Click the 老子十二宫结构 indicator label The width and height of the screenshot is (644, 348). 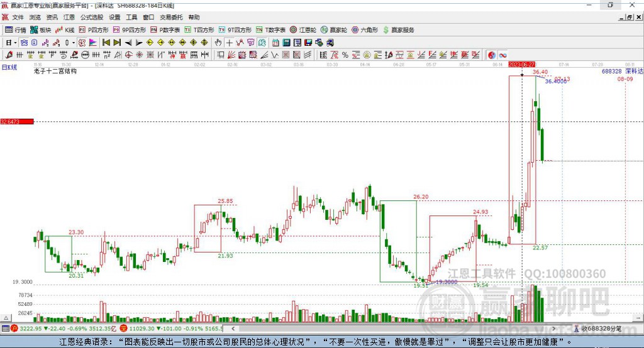click(x=55, y=71)
